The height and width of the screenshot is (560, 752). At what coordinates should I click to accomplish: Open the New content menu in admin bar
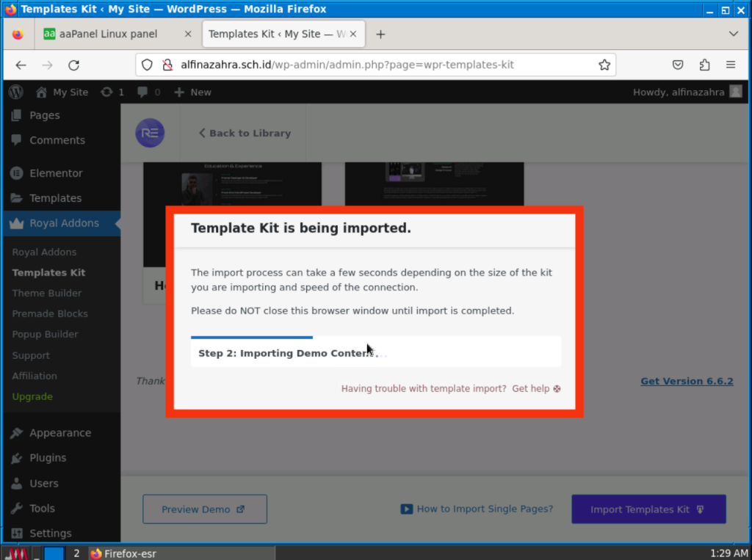tap(192, 92)
